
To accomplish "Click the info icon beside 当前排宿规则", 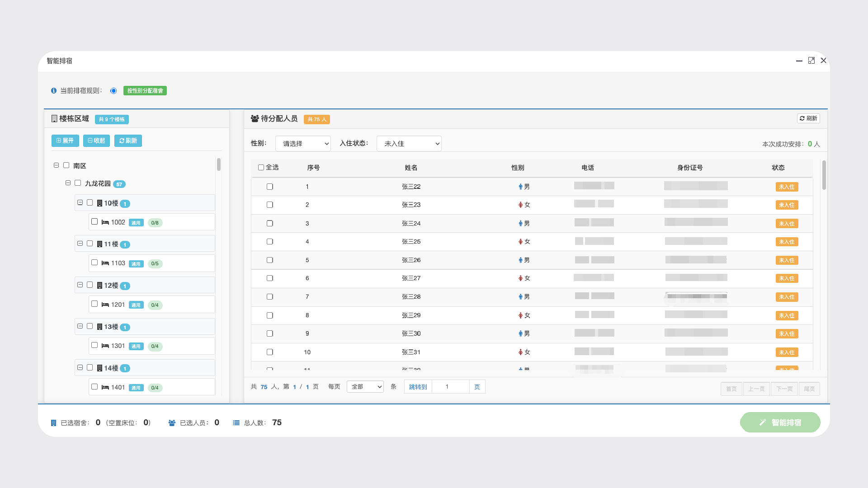I will tap(54, 91).
